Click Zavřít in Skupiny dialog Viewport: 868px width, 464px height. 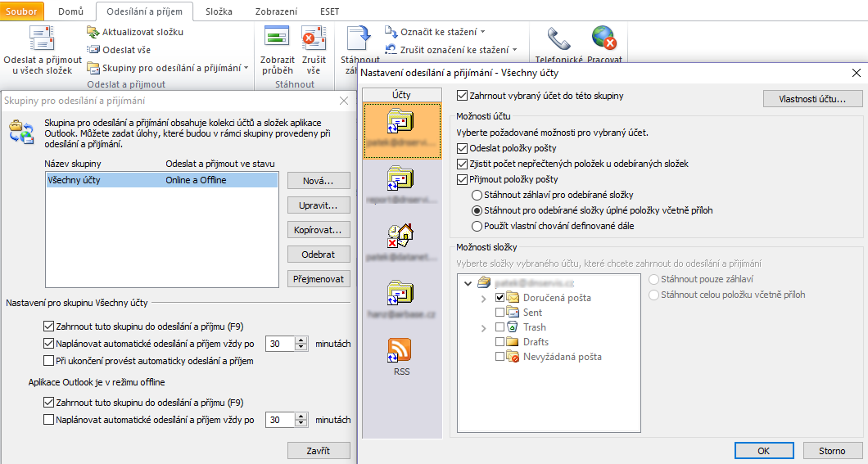[x=319, y=451]
